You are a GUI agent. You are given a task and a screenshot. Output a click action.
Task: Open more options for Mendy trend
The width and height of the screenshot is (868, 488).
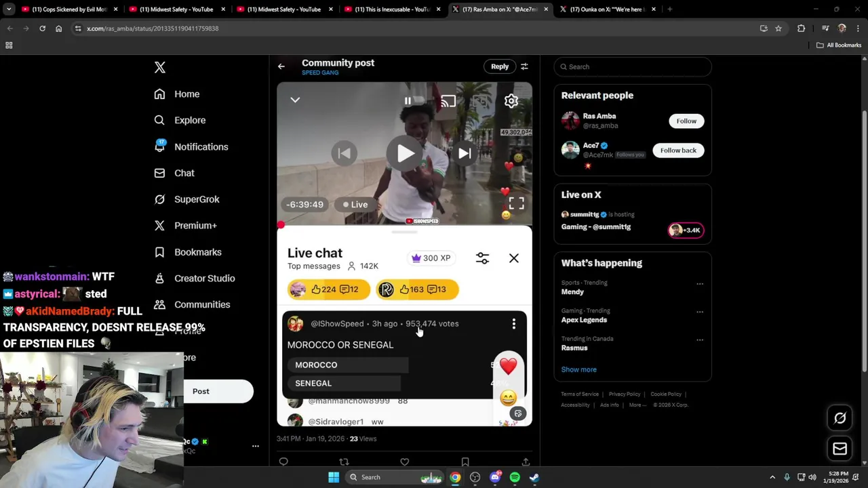click(700, 284)
